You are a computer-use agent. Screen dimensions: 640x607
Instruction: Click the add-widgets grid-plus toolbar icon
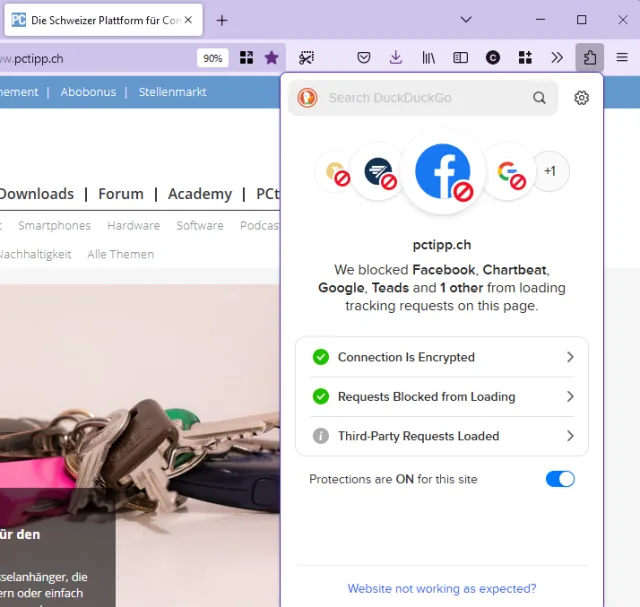coord(525,58)
